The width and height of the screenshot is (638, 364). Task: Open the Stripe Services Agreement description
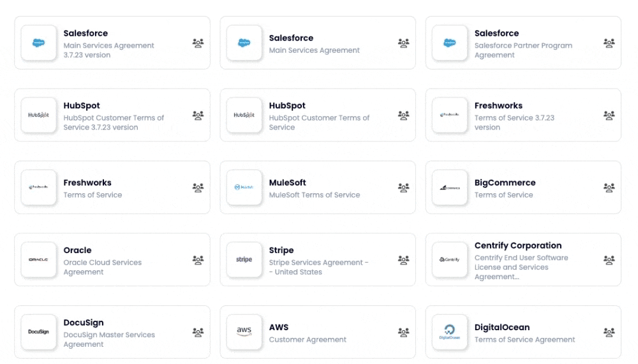(318, 267)
